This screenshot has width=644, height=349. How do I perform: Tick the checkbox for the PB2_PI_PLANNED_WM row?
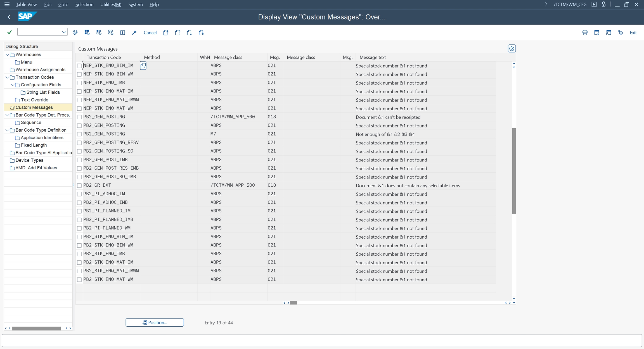coord(79,228)
